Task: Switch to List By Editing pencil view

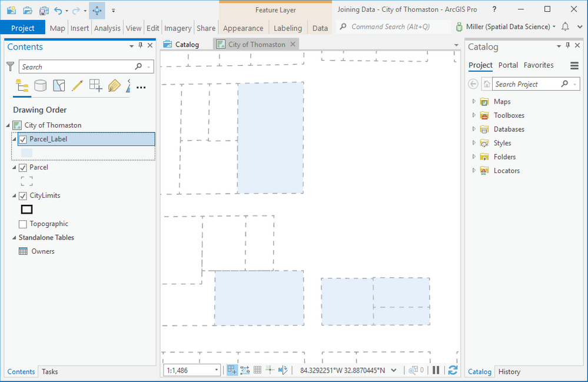Action: click(x=76, y=85)
